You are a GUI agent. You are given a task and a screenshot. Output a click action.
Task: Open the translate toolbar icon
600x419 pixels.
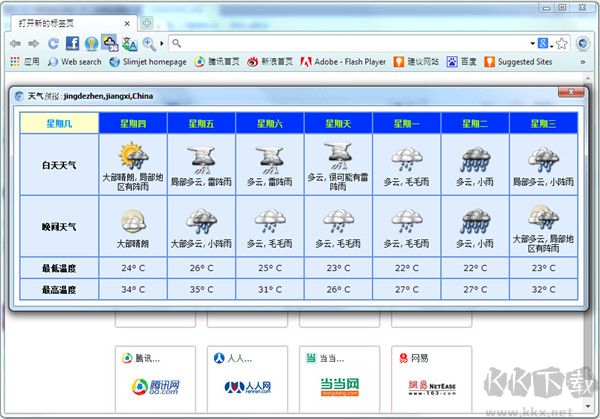tap(130, 43)
